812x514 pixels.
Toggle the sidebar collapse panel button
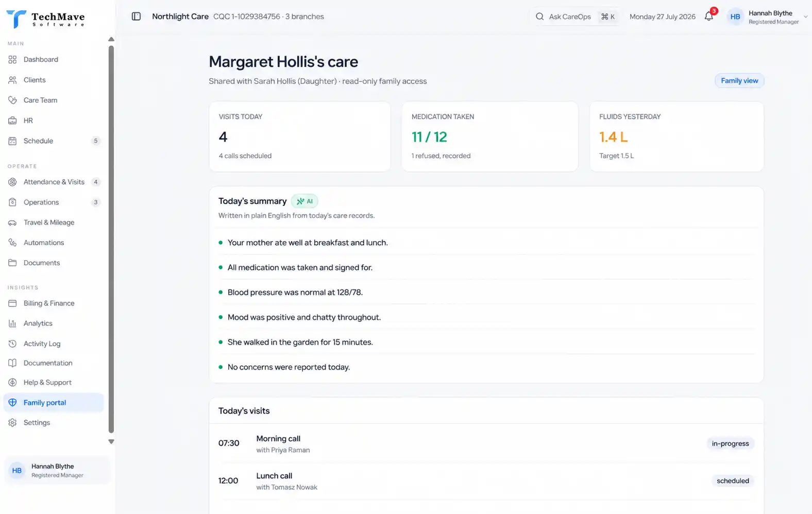136,16
